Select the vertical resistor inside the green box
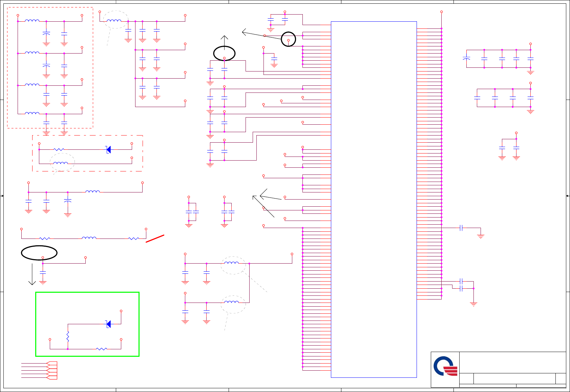Image resolution: width=570 pixels, height=392 pixels. [x=68, y=336]
